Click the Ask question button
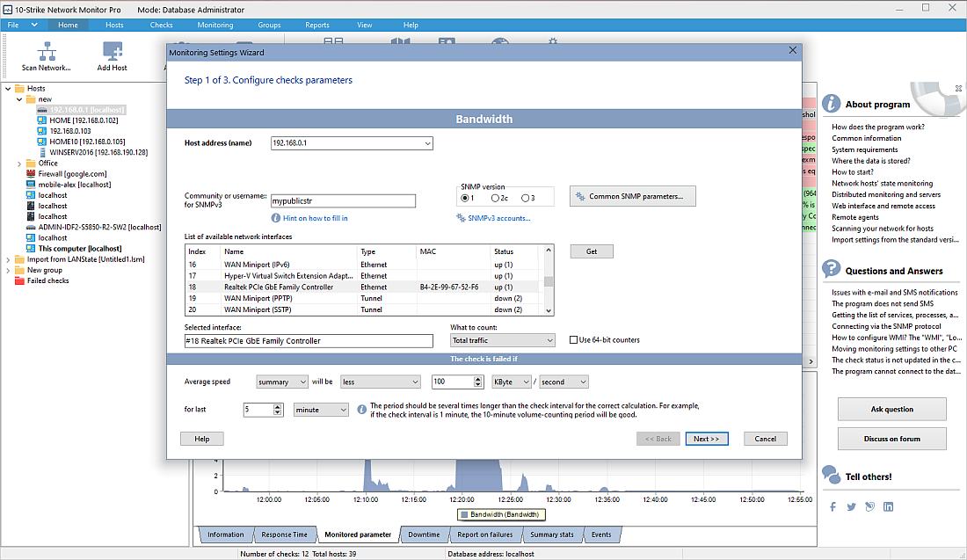 click(891, 409)
